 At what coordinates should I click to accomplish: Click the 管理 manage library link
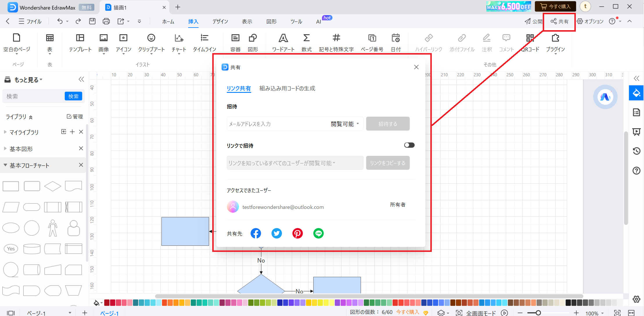pyautogui.click(x=75, y=117)
